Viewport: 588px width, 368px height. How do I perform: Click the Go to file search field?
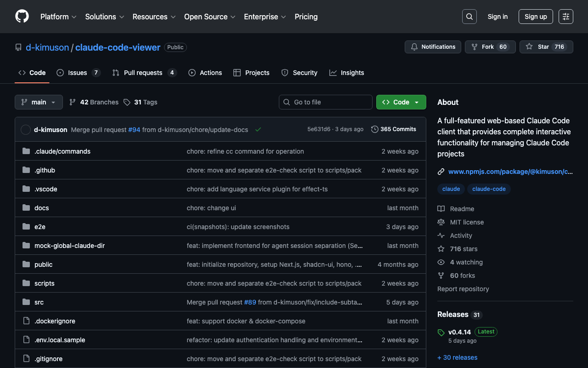tap(326, 102)
